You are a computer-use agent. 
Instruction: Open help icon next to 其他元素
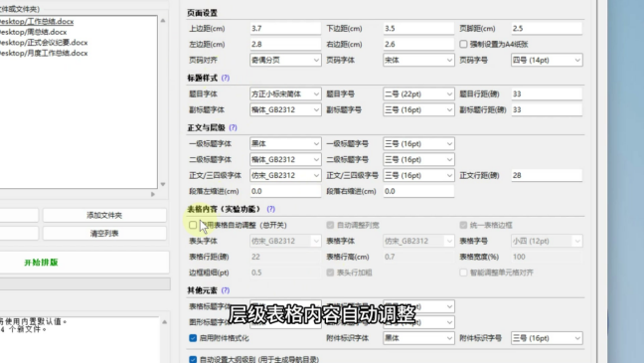(225, 290)
